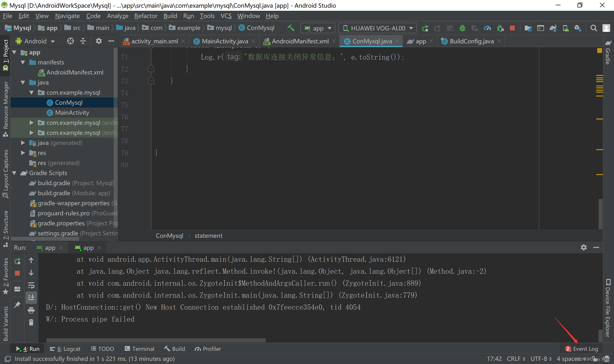Toggle soft-wrap in the Run console
614x364 pixels.
pos(31,285)
